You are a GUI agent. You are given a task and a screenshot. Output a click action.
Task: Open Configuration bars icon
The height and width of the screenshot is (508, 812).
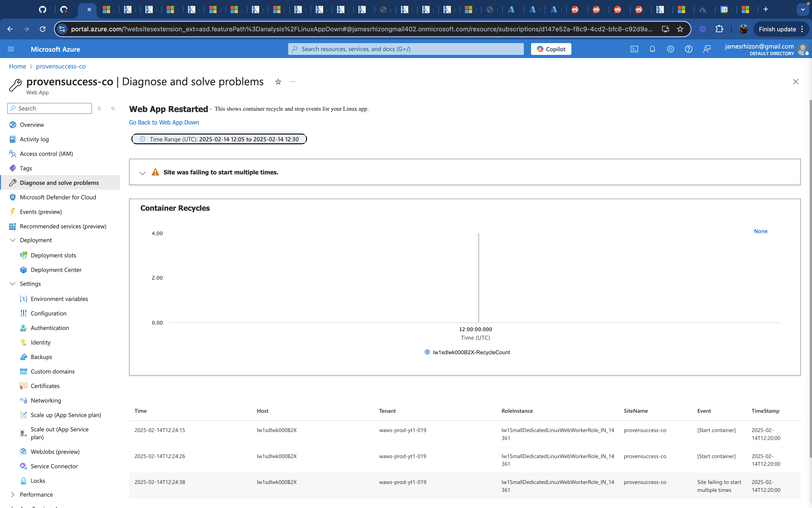pos(24,313)
